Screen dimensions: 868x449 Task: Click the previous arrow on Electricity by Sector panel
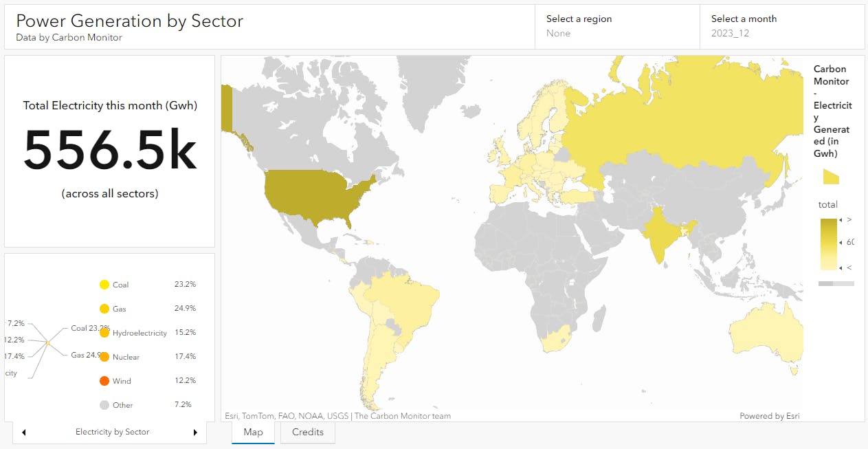click(x=23, y=432)
